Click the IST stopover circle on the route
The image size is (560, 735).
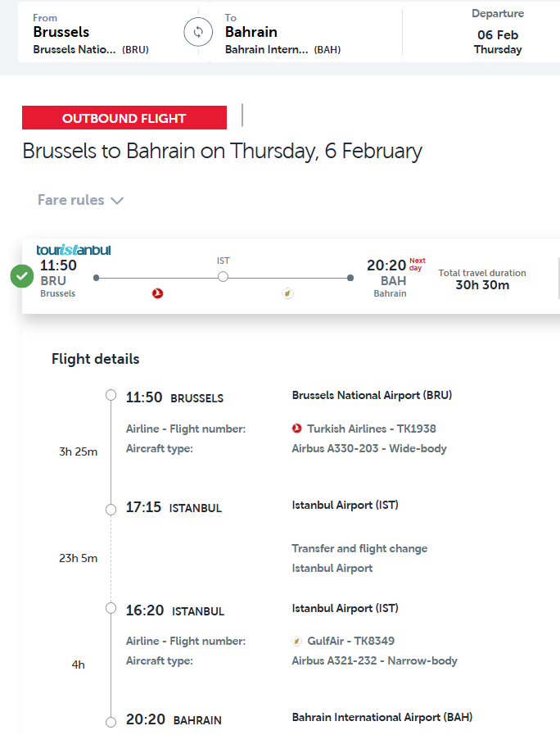point(223,278)
